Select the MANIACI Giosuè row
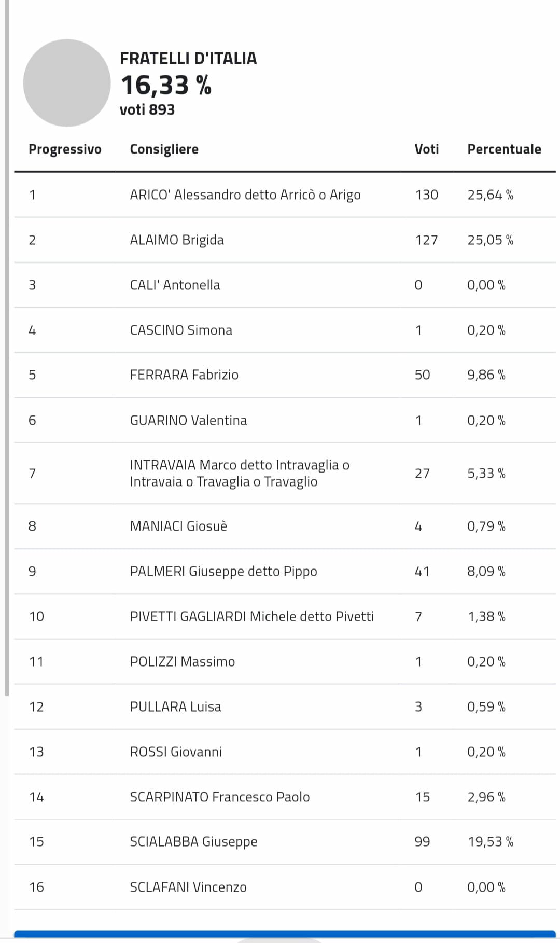560x943 pixels. [x=285, y=526]
